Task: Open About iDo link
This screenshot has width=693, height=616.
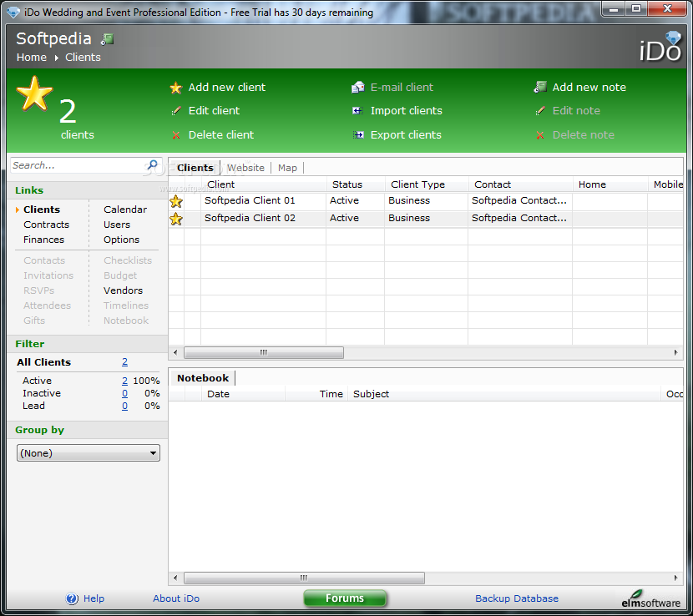Action: click(176, 598)
